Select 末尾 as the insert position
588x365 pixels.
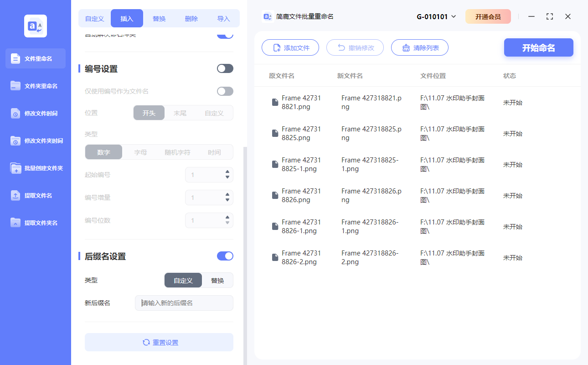[181, 113]
